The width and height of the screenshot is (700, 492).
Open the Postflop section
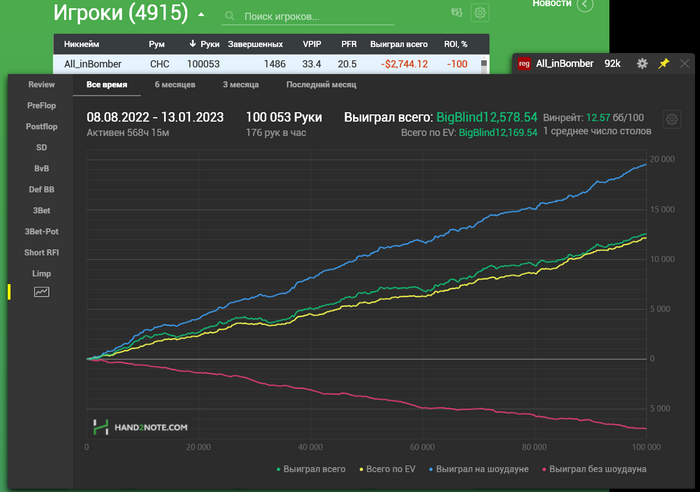pos(42,126)
